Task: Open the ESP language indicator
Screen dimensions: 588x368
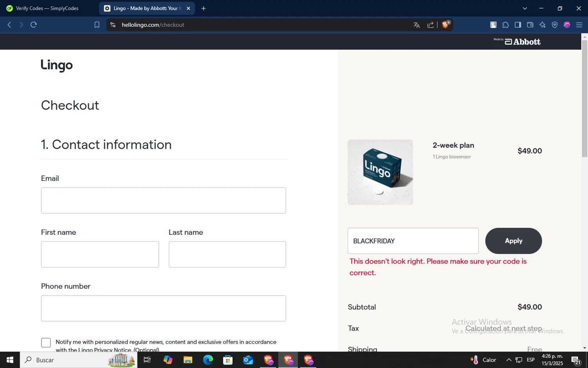Action: (531, 360)
